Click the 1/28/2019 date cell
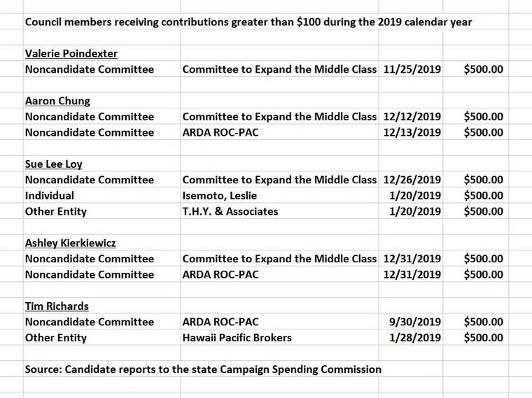Image resolution: width=532 pixels, height=398 pixels. (x=415, y=338)
